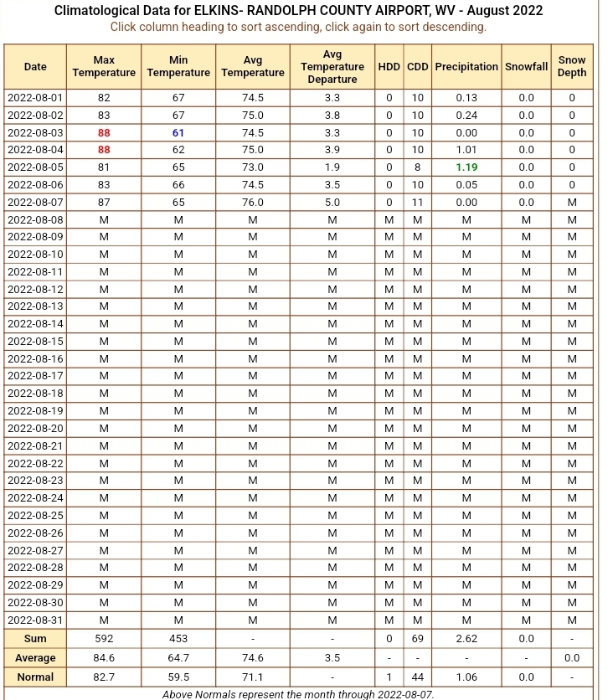The width and height of the screenshot is (613, 700).
Task: Select the 2022-08-31 date cell
Action: click(35, 620)
